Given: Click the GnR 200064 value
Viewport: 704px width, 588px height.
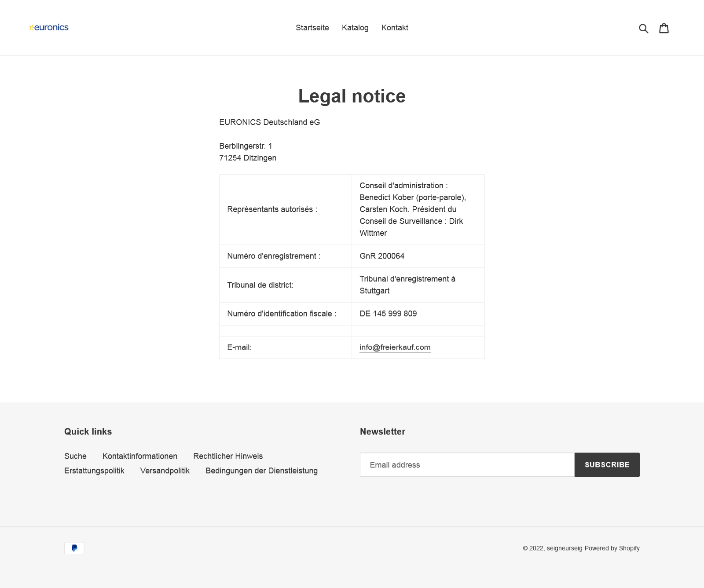Looking at the screenshot, I should coord(382,256).
